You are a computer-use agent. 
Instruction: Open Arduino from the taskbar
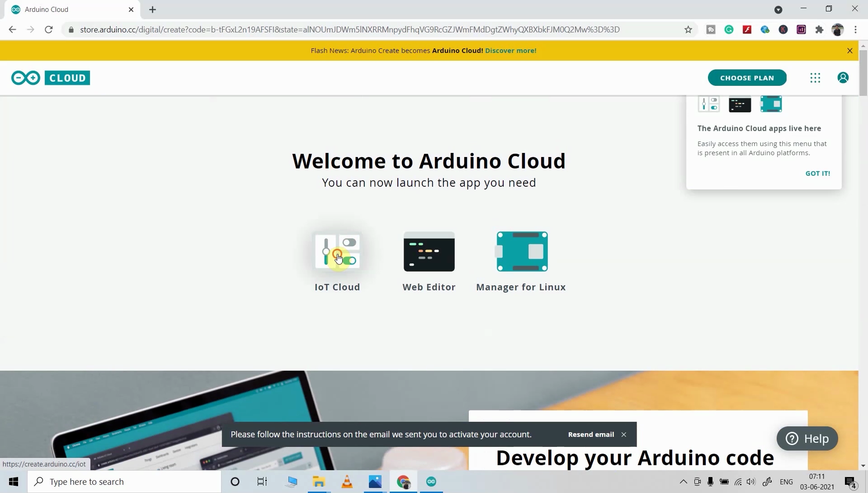(x=431, y=482)
